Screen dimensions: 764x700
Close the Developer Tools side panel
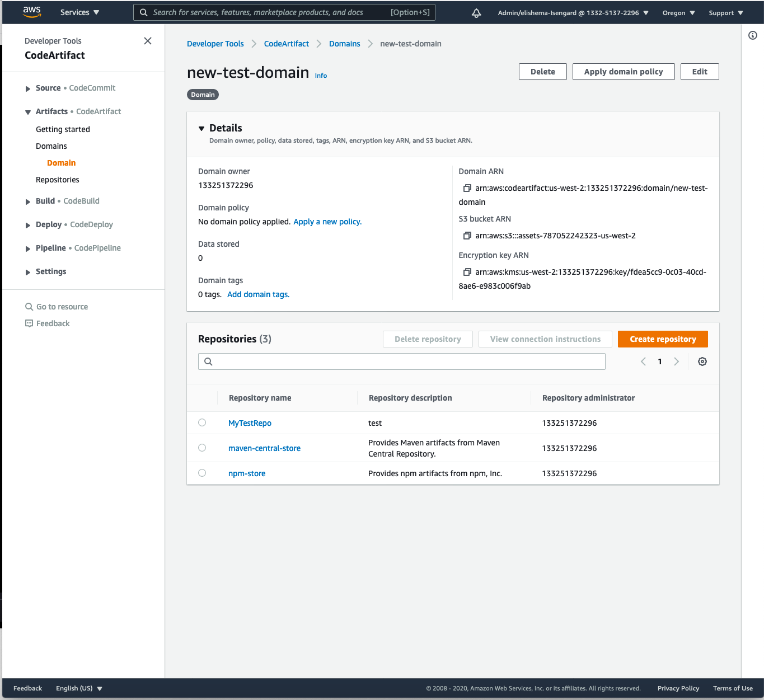[148, 41]
